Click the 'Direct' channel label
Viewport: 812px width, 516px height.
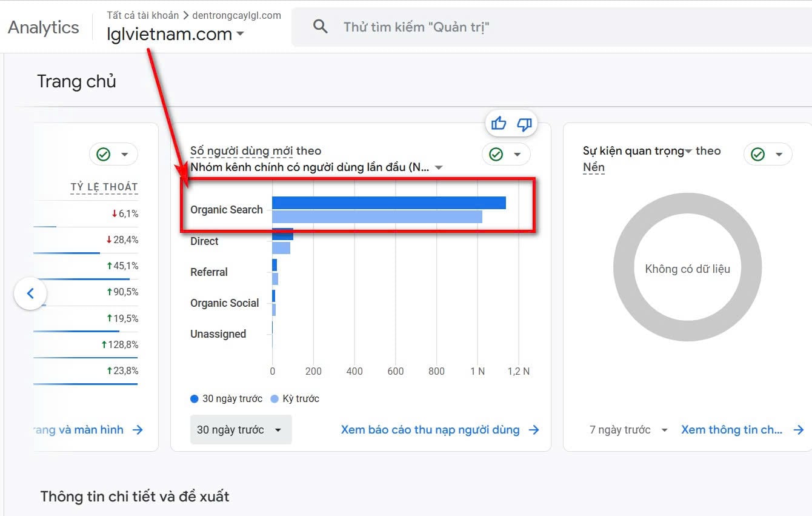204,241
